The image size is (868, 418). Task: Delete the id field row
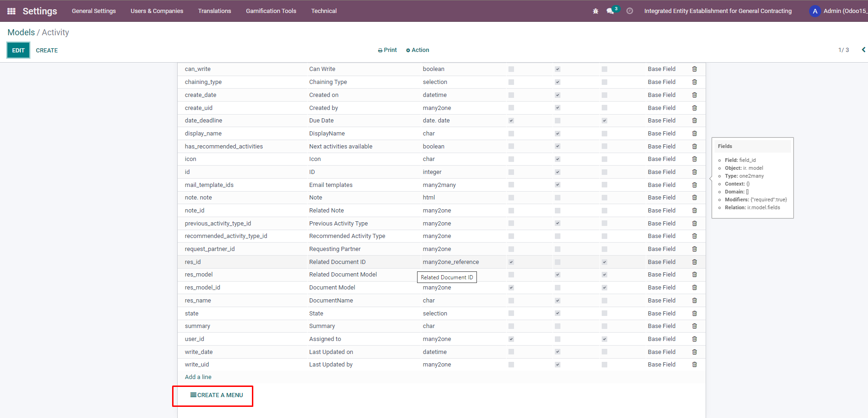(x=694, y=172)
